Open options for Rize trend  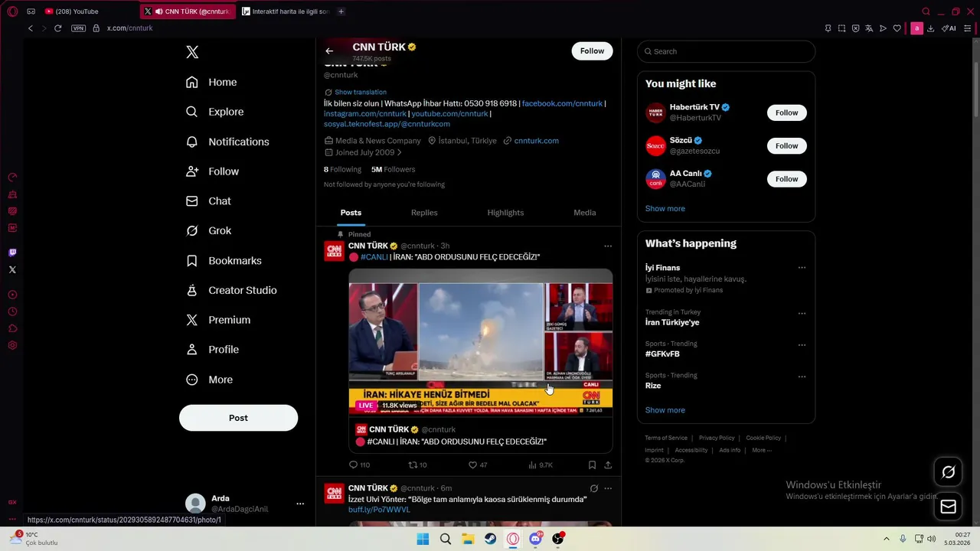[x=802, y=377]
